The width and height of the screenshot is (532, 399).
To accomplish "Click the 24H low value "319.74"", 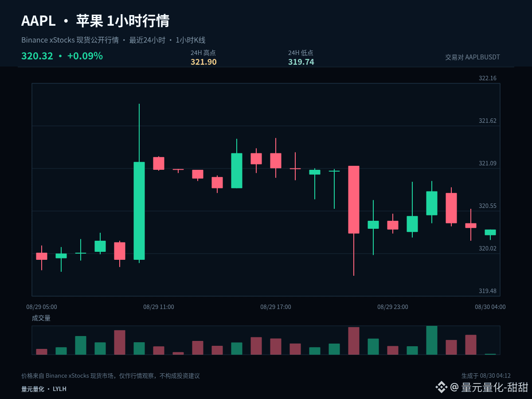I will pyautogui.click(x=301, y=62).
